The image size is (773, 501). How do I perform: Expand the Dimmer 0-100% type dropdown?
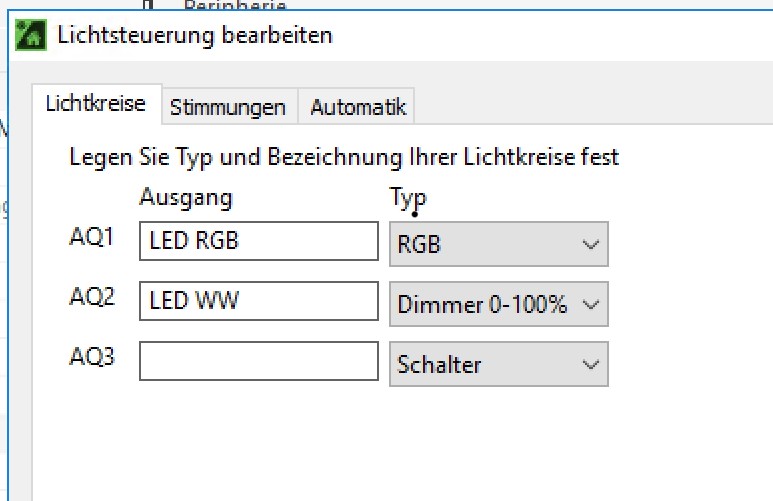point(498,305)
